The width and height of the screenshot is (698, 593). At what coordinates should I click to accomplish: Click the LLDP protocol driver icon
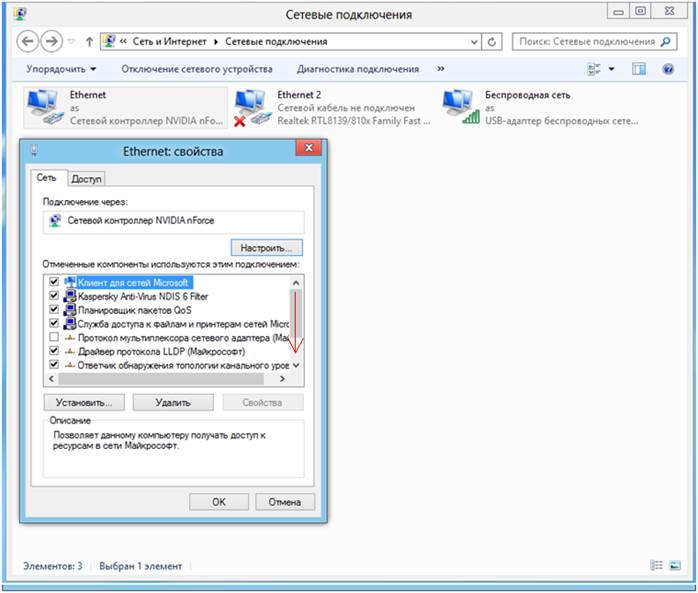pyautogui.click(x=69, y=352)
